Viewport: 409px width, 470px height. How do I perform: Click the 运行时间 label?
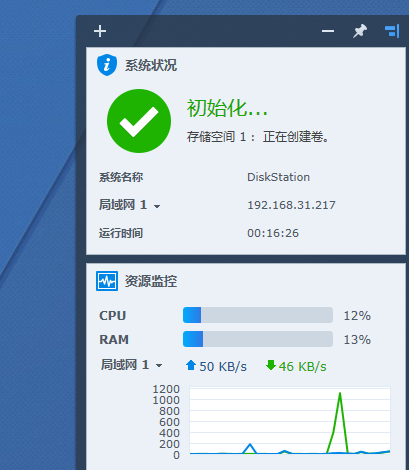[121, 233]
